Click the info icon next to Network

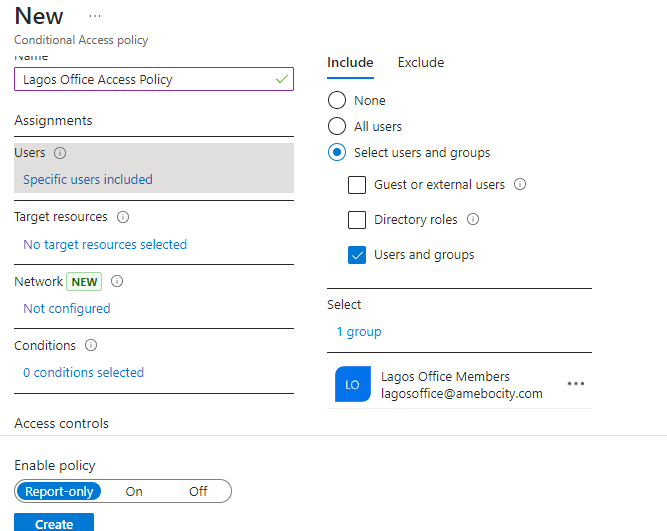(x=117, y=282)
